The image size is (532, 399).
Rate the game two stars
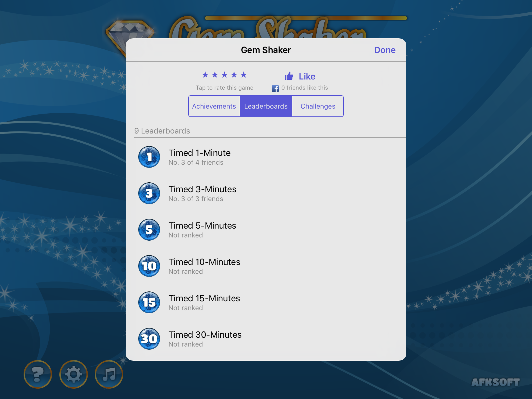point(215,75)
